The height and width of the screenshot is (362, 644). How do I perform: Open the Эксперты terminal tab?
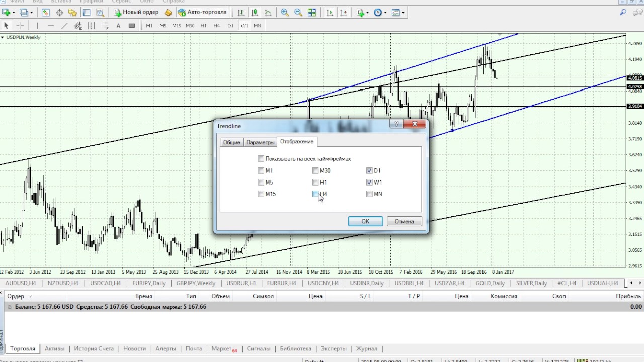(334, 348)
